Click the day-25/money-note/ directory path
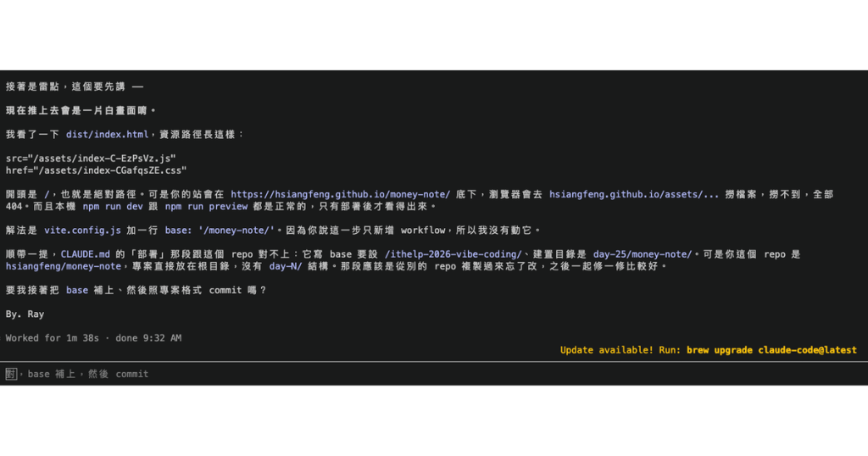The image size is (868, 456). (x=643, y=254)
